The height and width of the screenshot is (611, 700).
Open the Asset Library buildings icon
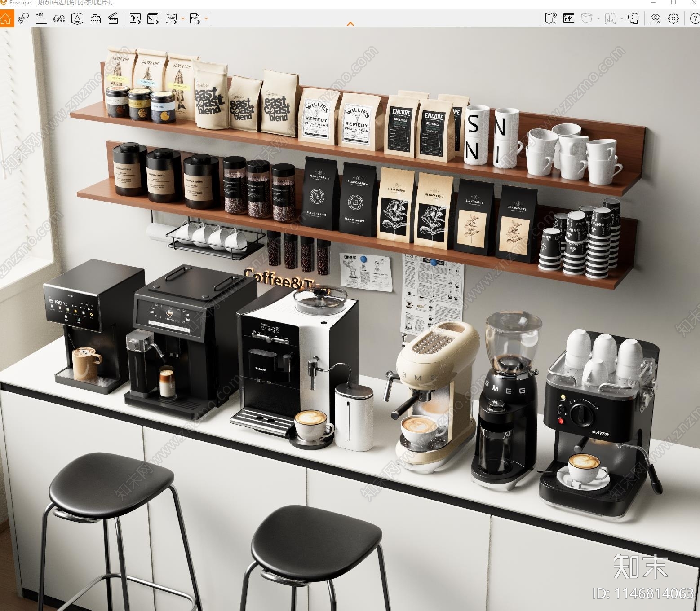point(95,19)
